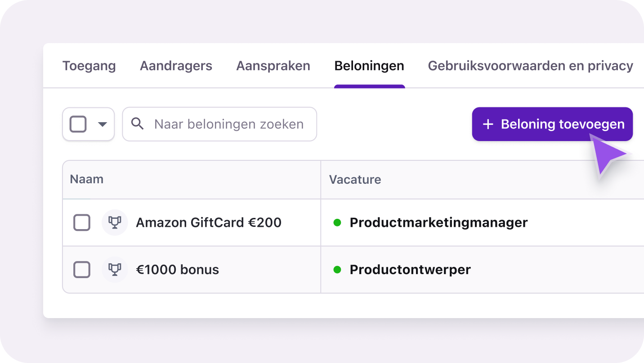Screen dimensions: 644x363
Task: Open the Gebruiksvoorwaarden en privacy tab
Action: [x=530, y=66]
